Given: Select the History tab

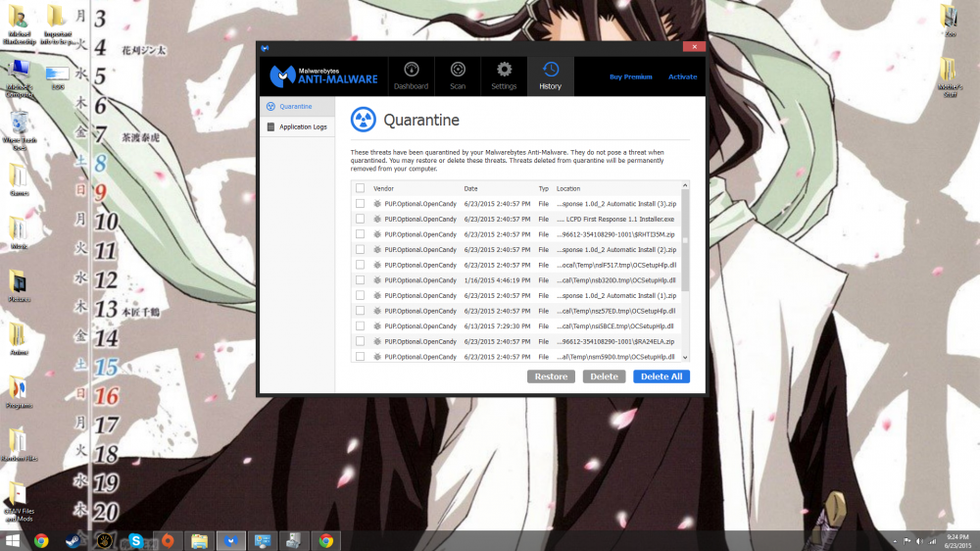Looking at the screenshot, I should tap(550, 76).
